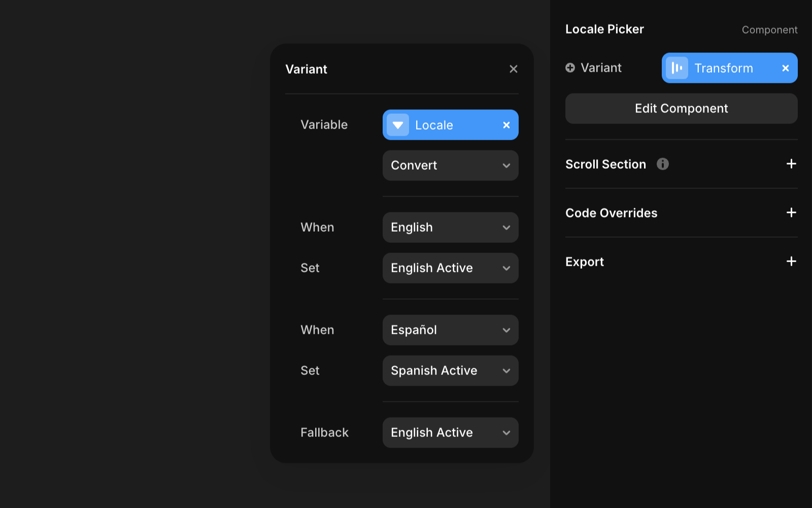Screen dimensions: 812x508
Task: Expand the Export section plus icon
Action: point(791,262)
